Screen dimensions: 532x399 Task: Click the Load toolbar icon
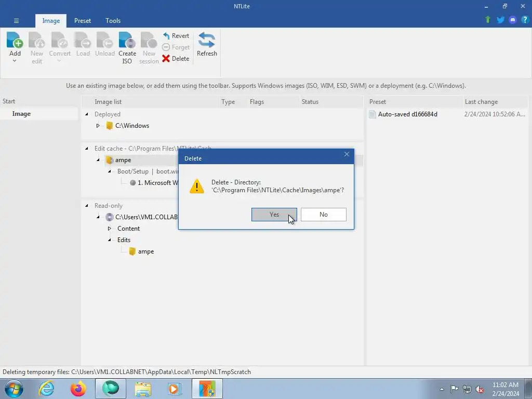(x=83, y=41)
